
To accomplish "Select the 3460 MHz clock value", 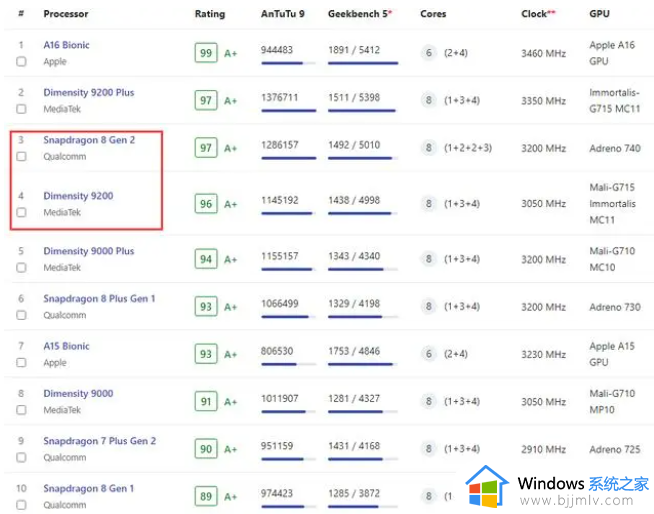I will coord(543,53).
